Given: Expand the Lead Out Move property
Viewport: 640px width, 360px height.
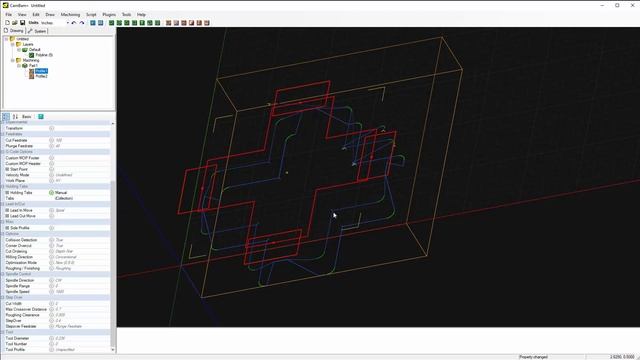Looking at the screenshot, I should [x=7, y=216].
